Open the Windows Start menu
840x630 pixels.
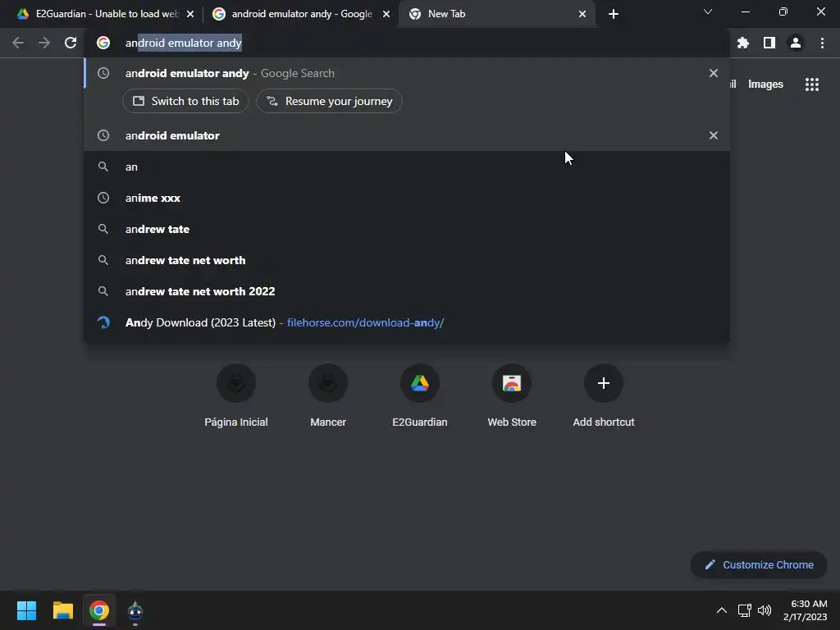coord(27,610)
